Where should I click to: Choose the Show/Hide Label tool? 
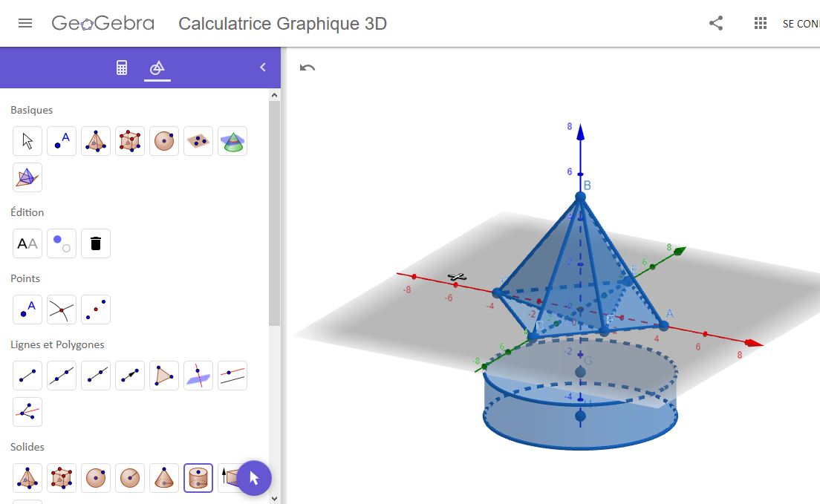27,243
